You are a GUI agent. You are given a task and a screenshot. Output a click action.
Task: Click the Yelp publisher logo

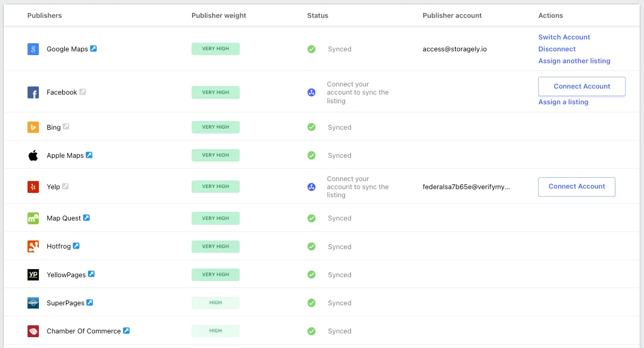[x=33, y=187]
